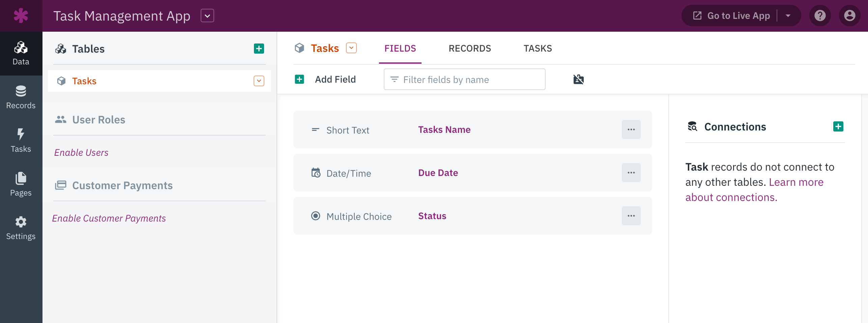Open the Tasks lightning bolt section

21,141
